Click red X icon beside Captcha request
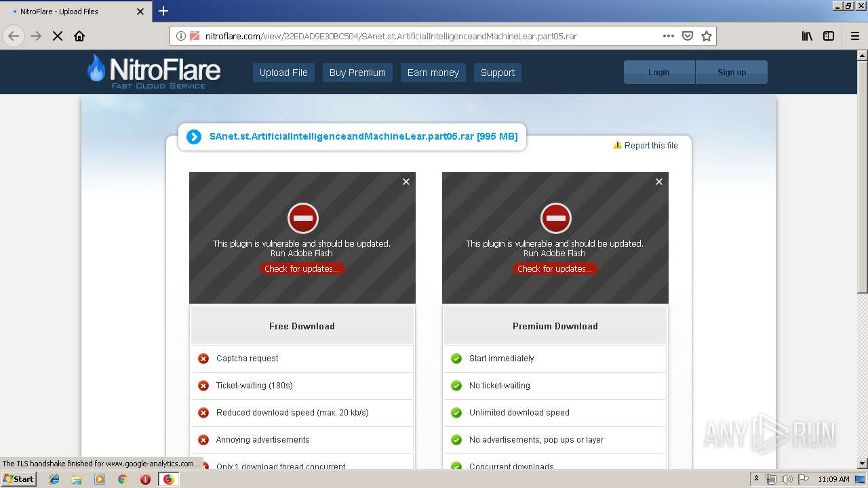The width and height of the screenshot is (868, 488). click(203, 359)
